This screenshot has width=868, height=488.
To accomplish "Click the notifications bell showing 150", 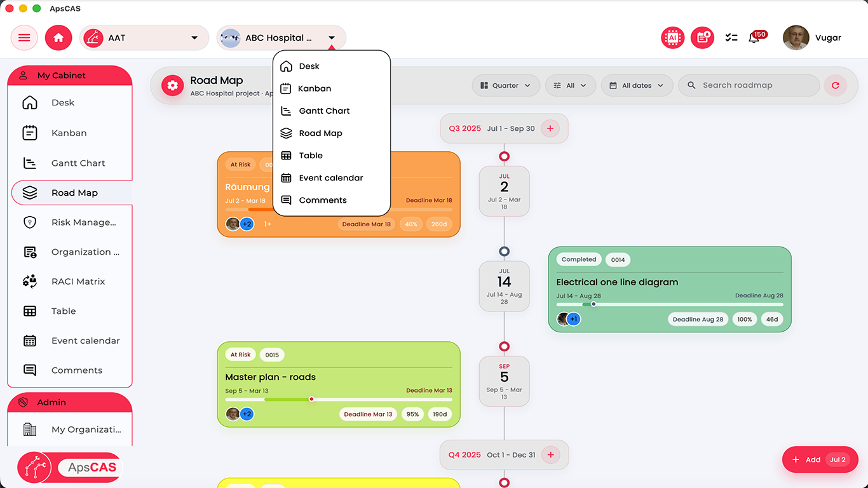I will (754, 37).
